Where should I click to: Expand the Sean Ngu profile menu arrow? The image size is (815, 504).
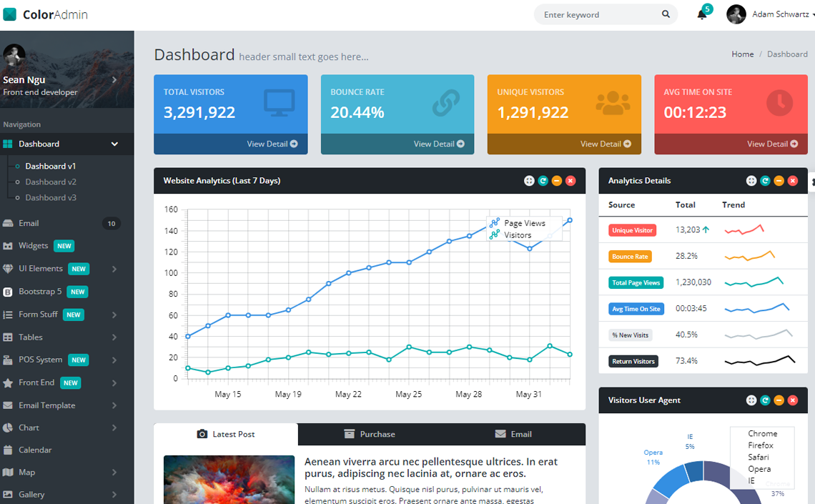coord(114,79)
